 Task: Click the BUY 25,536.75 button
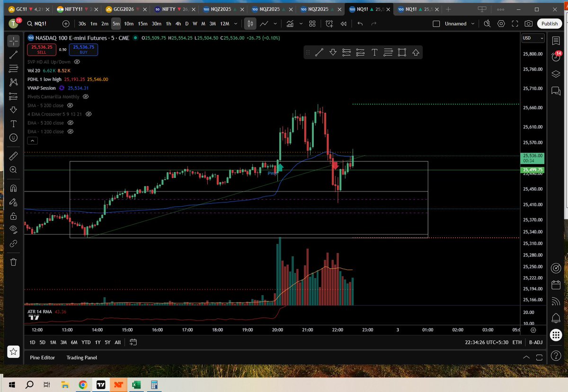coord(83,50)
